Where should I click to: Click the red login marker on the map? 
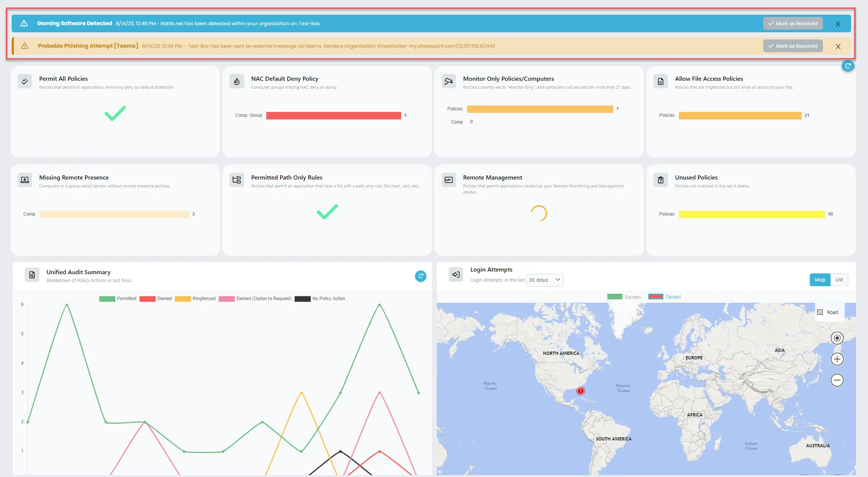point(580,391)
